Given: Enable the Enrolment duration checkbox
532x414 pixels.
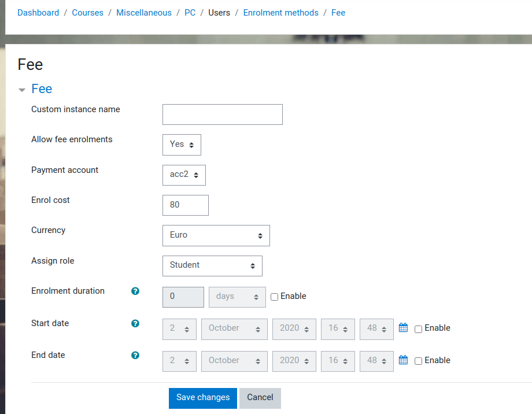Looking at the screenshot, I should point(274,297).
